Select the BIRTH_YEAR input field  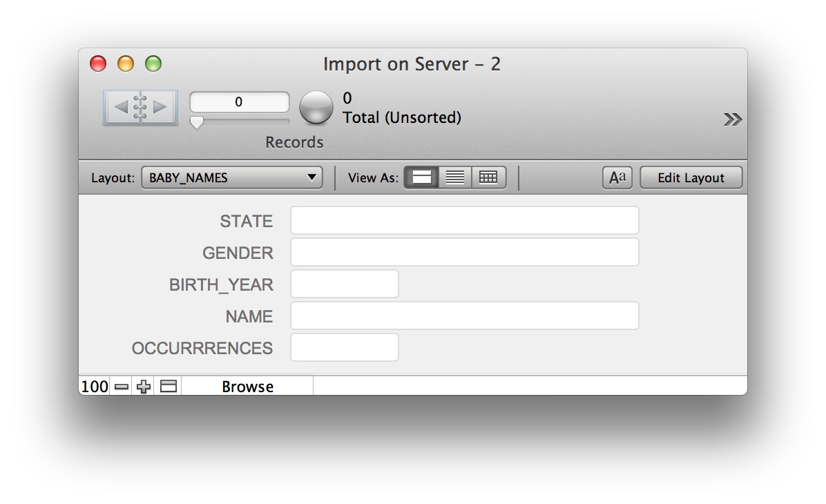[x=345, y=284]
